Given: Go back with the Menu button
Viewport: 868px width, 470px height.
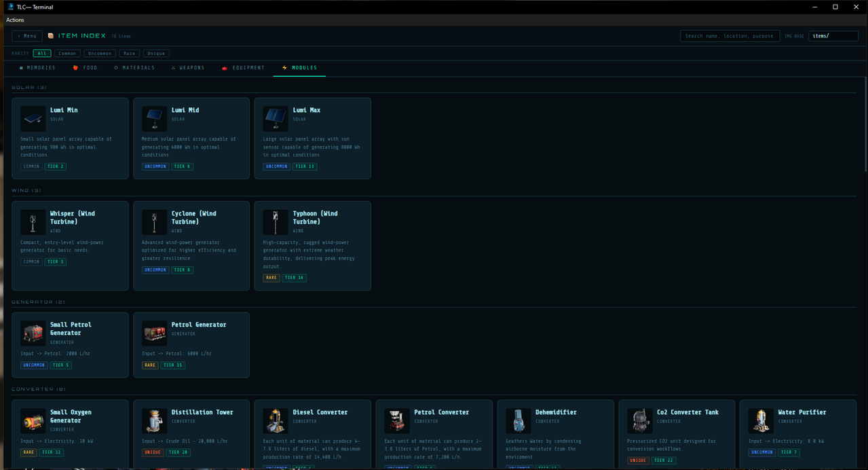Looking at the screenshot, I should tap(27, 36).
